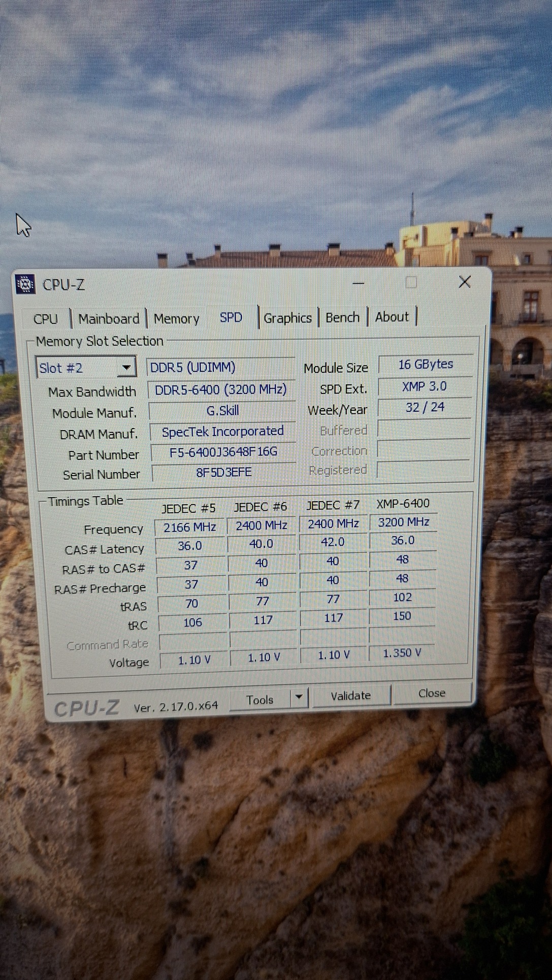
Task: Click the JEDEC #6 CAS latency 40.0
Action: click(262, 544)
